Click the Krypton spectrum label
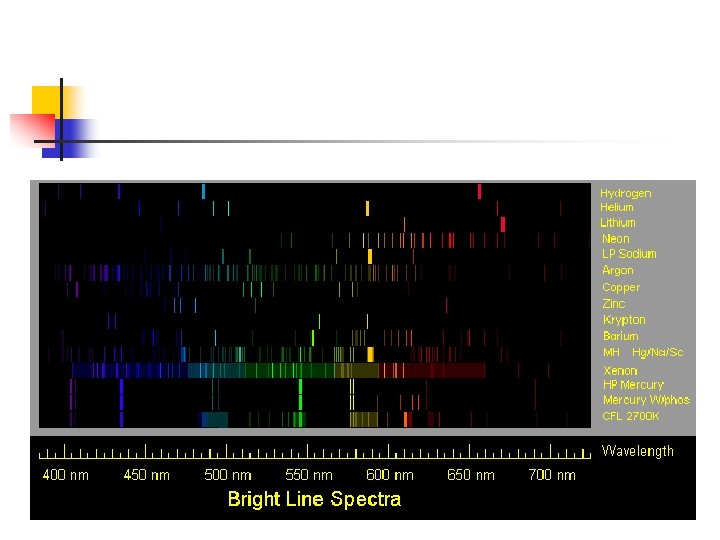The width and height of the screenshot is (720, 540). pyautogui.click(x=624, y=320)
